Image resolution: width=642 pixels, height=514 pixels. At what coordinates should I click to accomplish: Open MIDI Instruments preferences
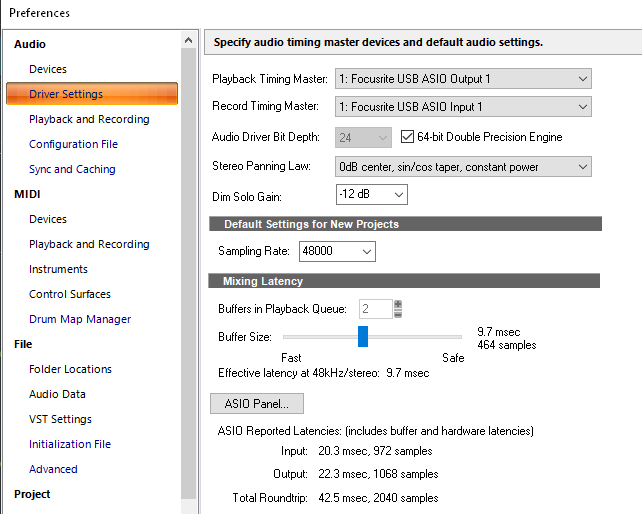click(x=58, y=269)
